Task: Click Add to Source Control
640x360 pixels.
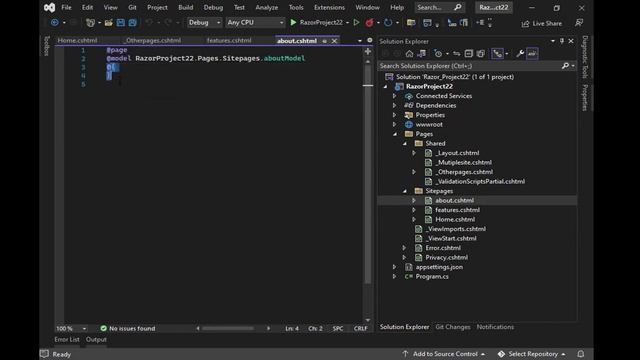Action: (x=444, y=354)
